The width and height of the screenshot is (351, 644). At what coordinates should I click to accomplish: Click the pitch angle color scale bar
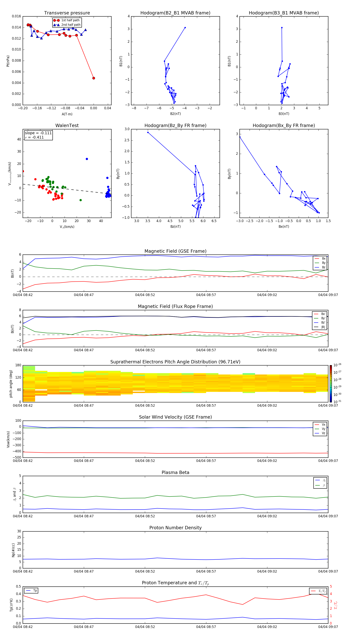click(x=331, y=383)
